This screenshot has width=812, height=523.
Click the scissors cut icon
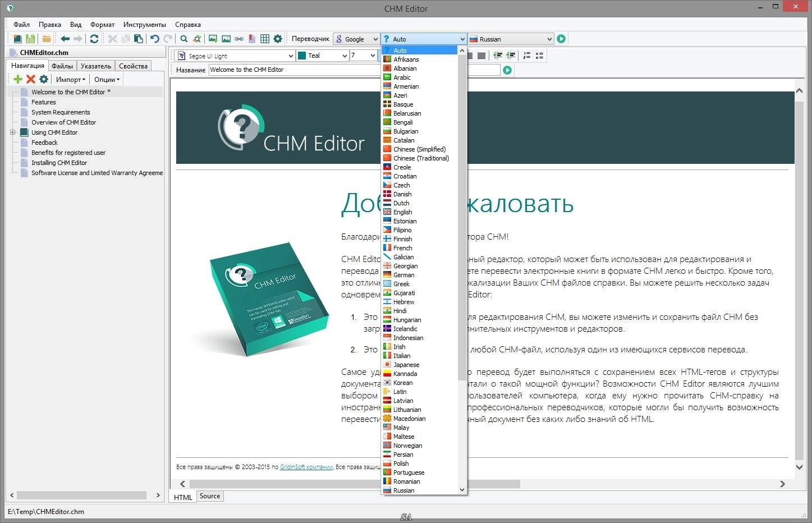click(x=112, y=39)
